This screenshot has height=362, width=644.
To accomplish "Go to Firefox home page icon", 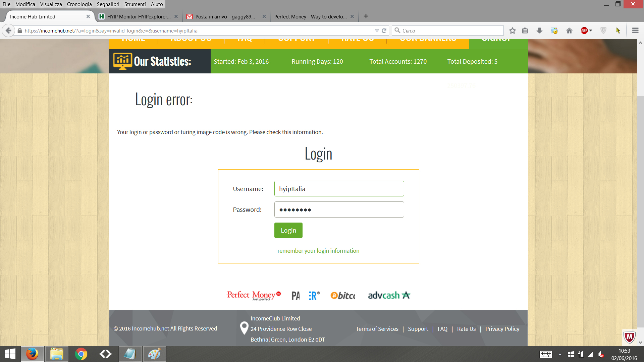I will click(x=569, y=31).
